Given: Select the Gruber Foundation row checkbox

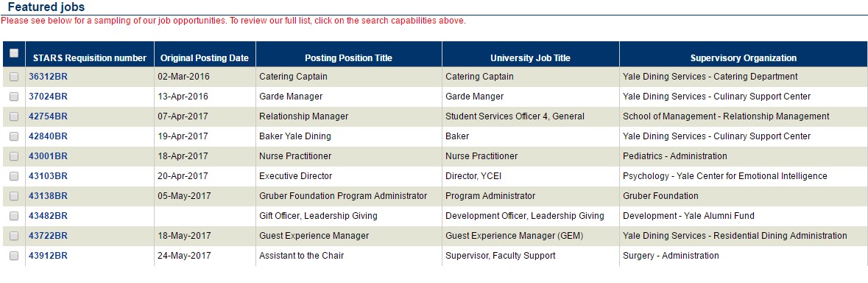Looking at the screenshot, I should 14,197.
